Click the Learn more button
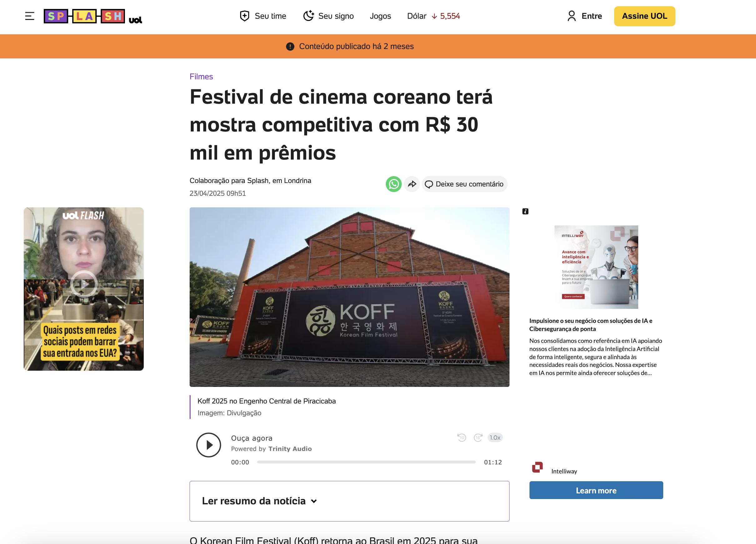Viewport: 756px width, 544px height. (596, 490)
